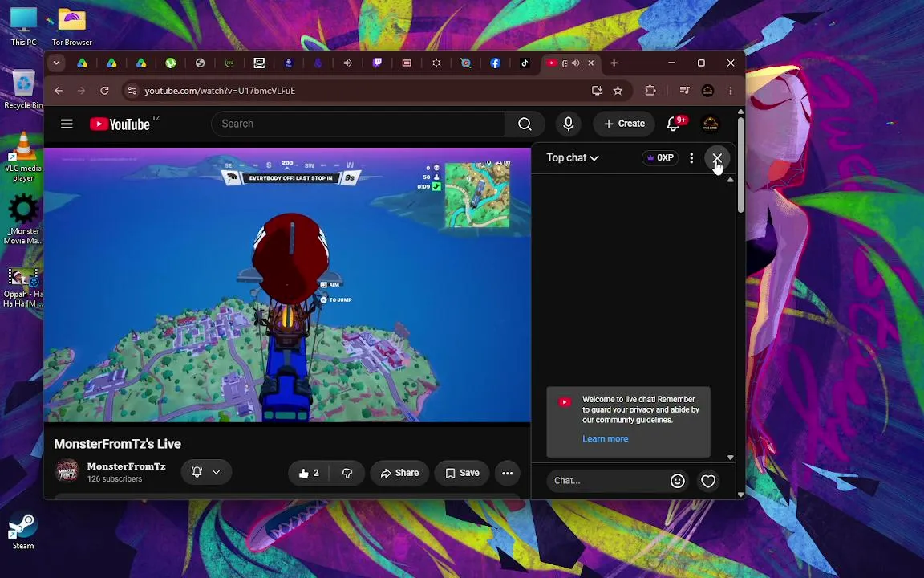The image size is (924, 578).
Task: Go back in Chrome browser
Action: [x=59, y=91]
